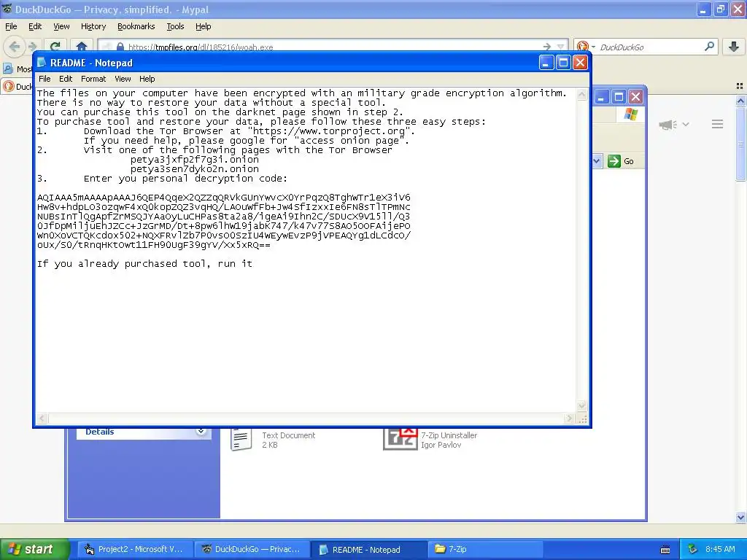Open the URL bar history dropdown arrow

pos(561,47)
